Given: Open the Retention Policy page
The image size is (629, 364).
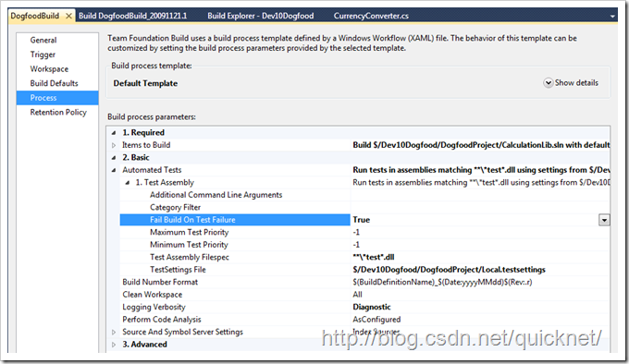Looking at the screenshot, I should 58,112.
